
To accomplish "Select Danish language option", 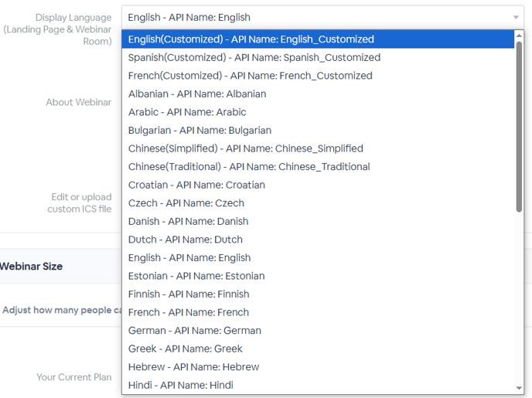I will 318,221.
